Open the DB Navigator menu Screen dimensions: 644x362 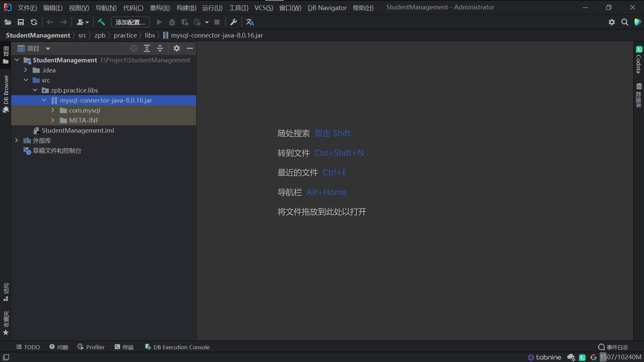click(327, 7)
